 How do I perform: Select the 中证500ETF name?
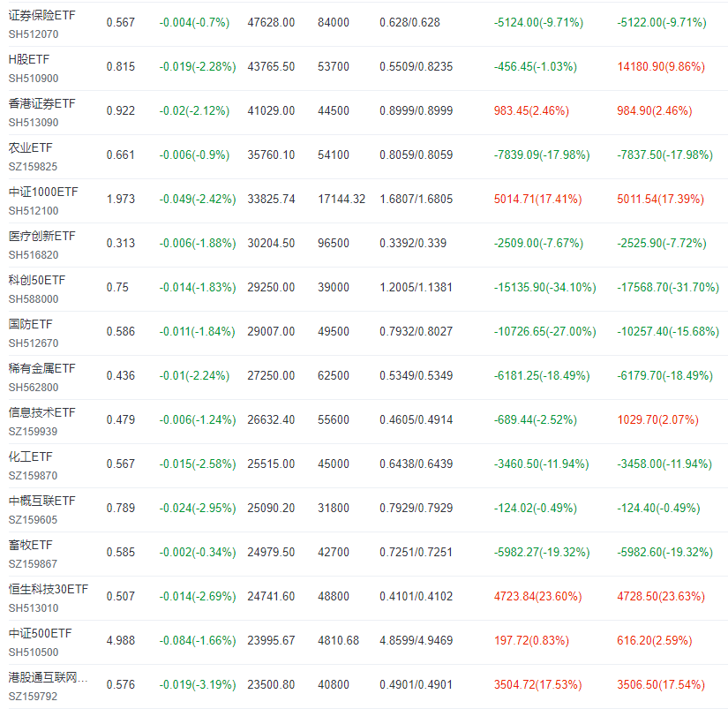click(x=40, y=633)
